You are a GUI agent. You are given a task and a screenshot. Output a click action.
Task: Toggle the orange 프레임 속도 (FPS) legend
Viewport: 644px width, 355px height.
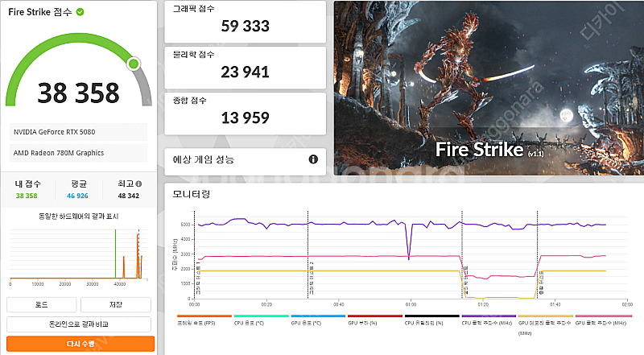pyautogui.click(x=204, y=320)
